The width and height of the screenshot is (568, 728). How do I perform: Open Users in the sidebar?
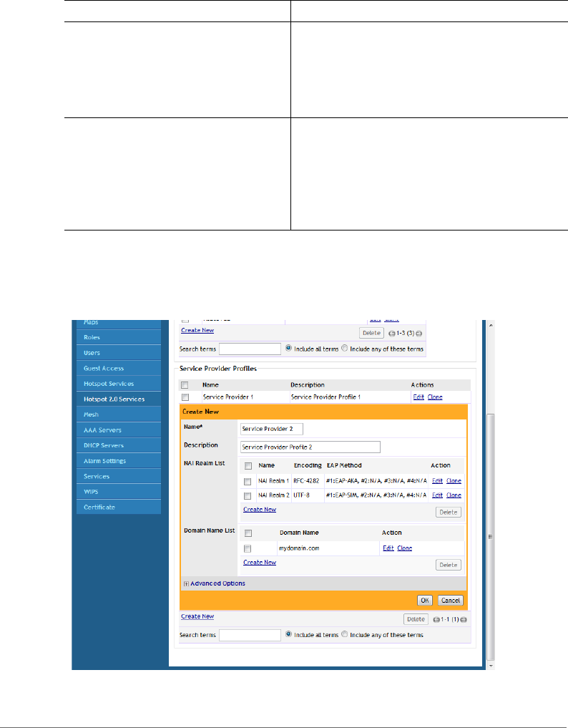click(x=119, y=353)
